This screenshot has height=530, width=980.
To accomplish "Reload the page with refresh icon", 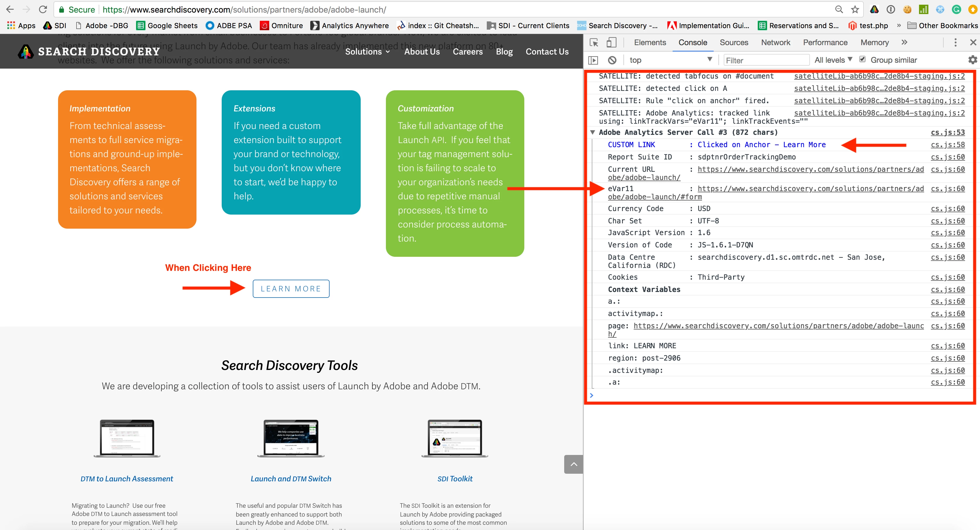I will pyautogui.click(x=43, y=9).
